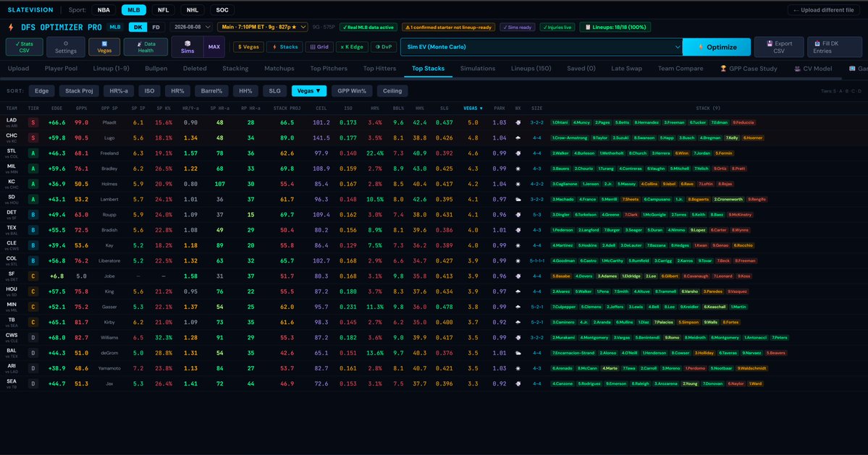This screenshot has width=868, height=455.
Task: Select the NHL sport pill
Action: point(192,10)
